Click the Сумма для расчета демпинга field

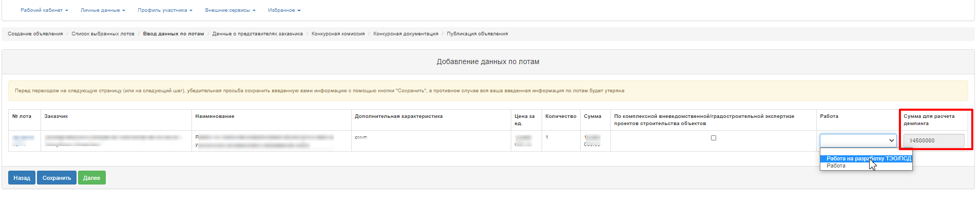click(x=933, y=140)
